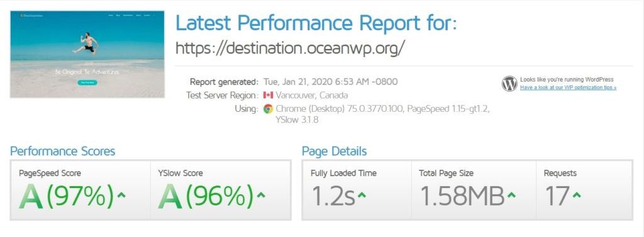Click the Performance Scores section heading

coord(62,151)
